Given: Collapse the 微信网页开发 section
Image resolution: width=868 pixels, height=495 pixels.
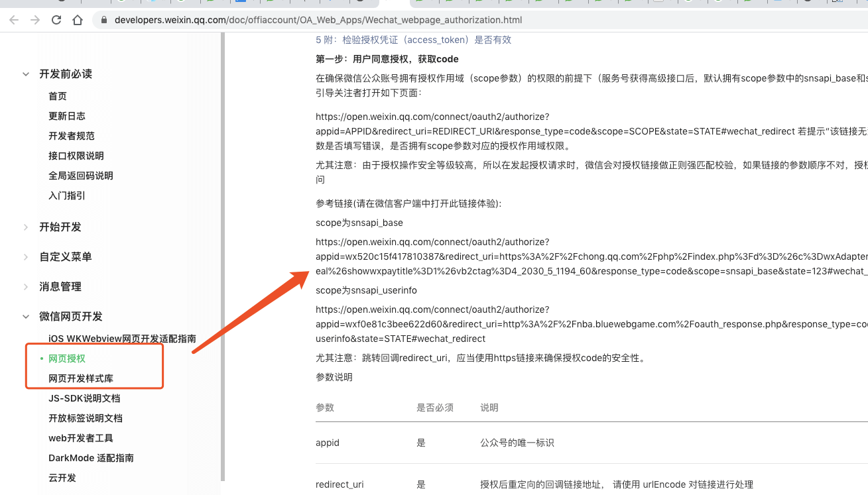Looking at the screenshot, I should tap(26, 317).
